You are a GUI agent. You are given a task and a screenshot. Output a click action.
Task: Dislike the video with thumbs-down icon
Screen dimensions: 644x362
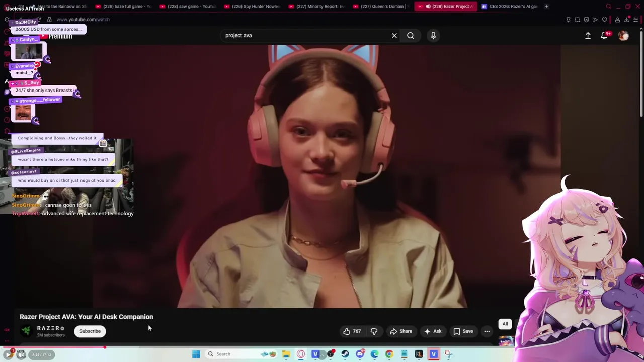(x=374, y=331)
